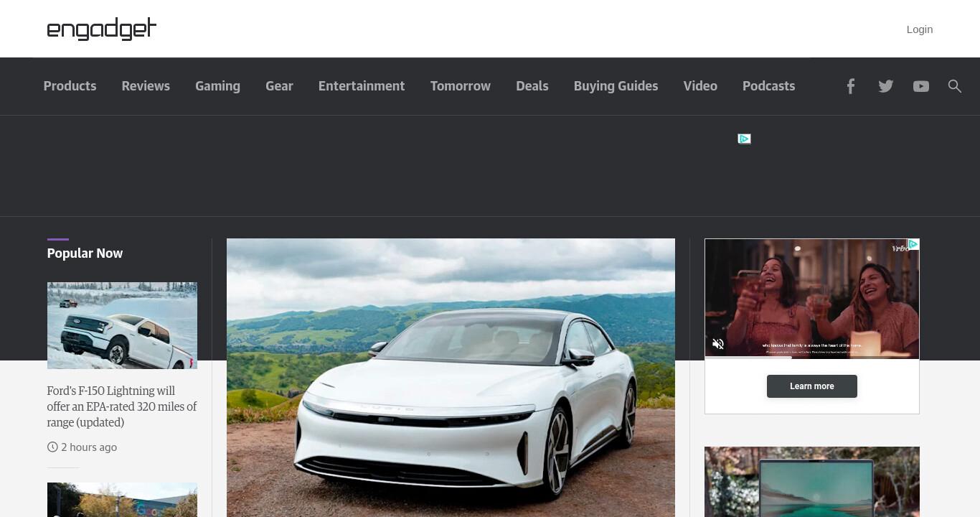Open the F-150 Lightning truck thumbnail
This screenshot has height=517, width=980.
tap(122, 325)
